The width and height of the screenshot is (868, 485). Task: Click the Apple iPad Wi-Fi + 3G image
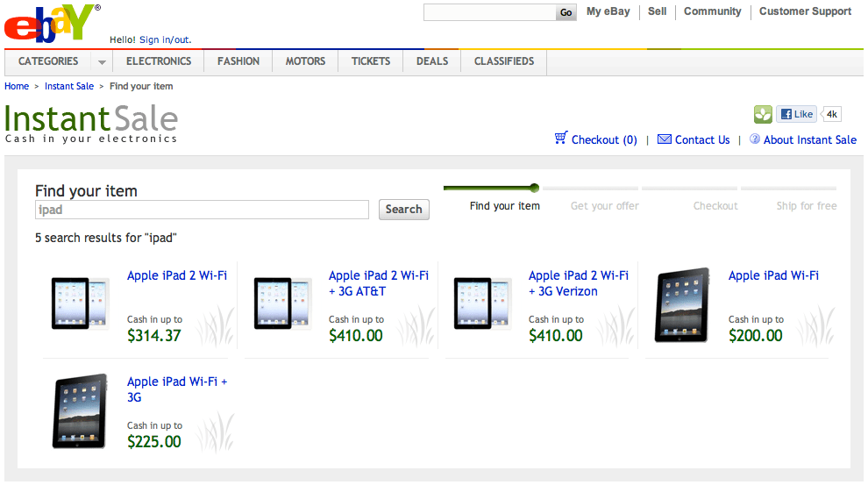click(80, 410)
